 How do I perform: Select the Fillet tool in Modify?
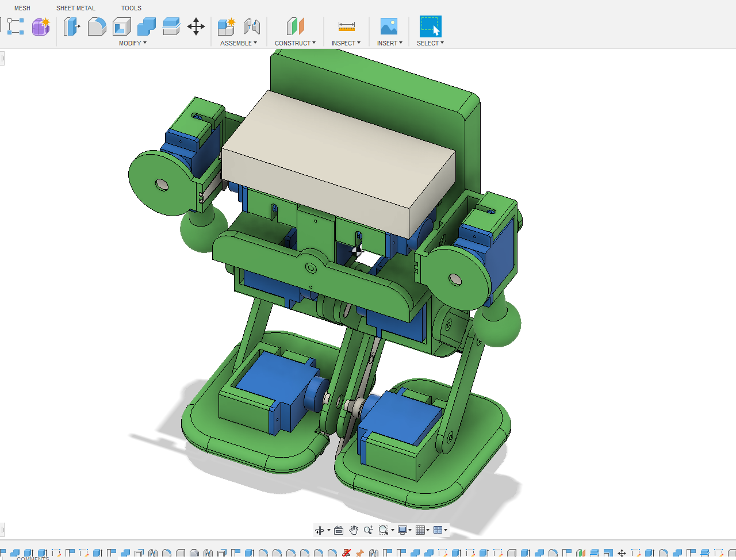pyautogui.click(x=95, y=26)
